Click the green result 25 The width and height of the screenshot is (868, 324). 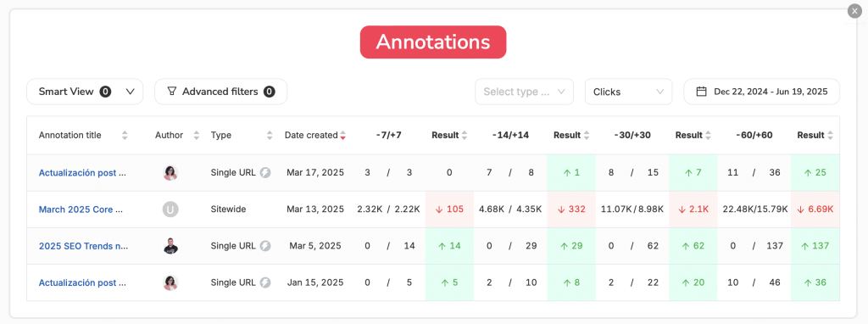point(815,173)
